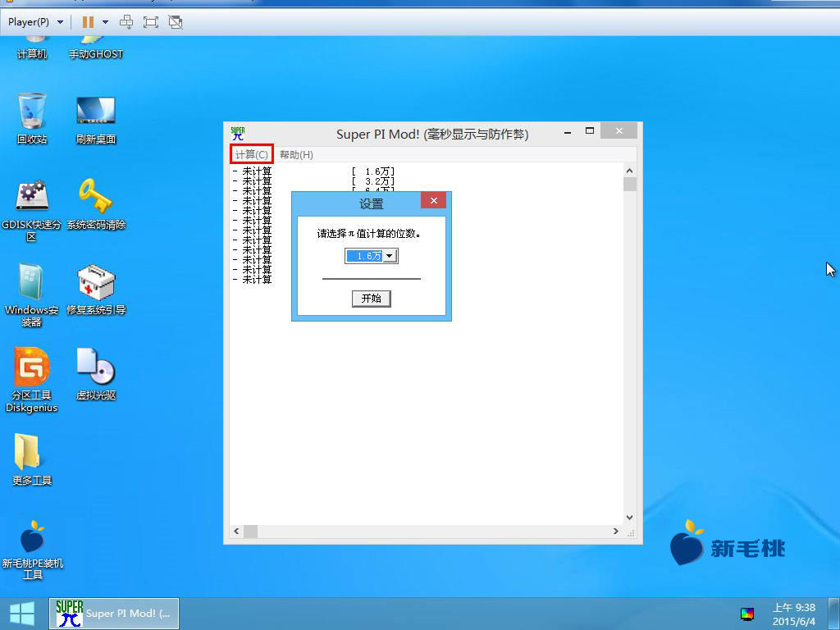Select the 1.6万 value field in combo box

[x=365, y=256]
